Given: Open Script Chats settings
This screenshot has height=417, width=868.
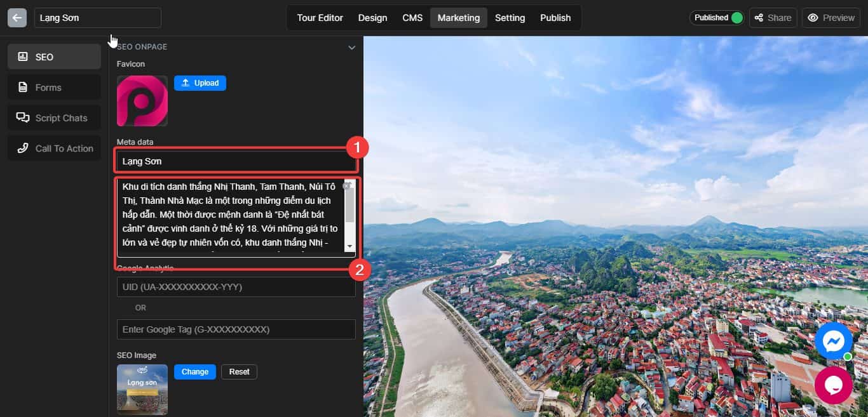Looking at the screenshot, I should [x=53, y=117].
